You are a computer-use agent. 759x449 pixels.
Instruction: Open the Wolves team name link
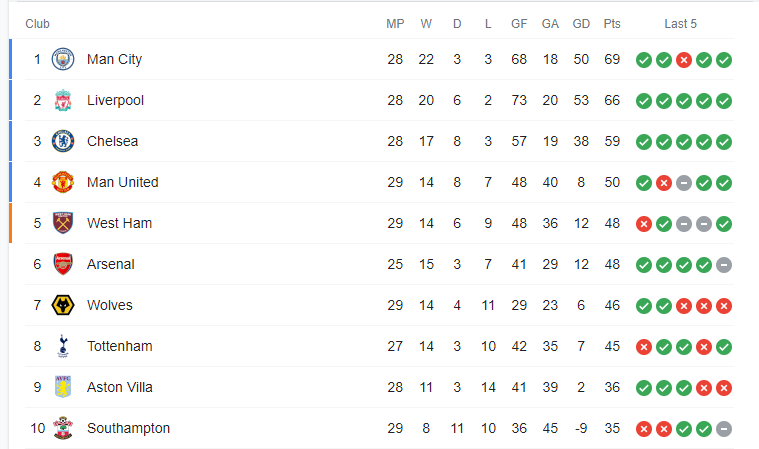110,305
